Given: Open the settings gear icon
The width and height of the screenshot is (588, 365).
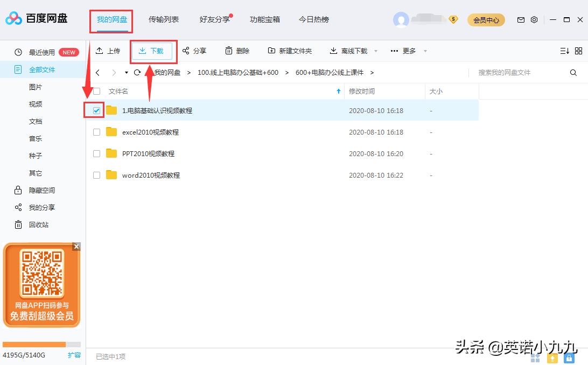Looking at the screenshot, I should (534, 19).
